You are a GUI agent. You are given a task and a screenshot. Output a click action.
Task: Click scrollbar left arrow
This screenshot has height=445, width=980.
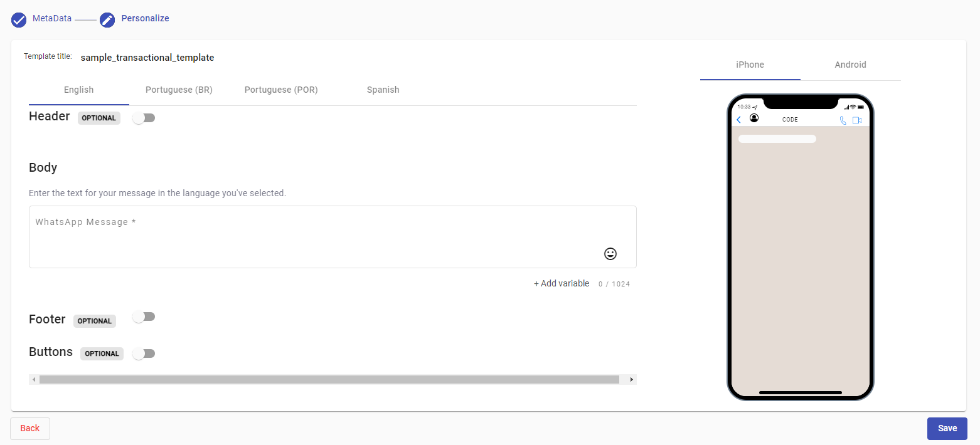tap(34, 379)
